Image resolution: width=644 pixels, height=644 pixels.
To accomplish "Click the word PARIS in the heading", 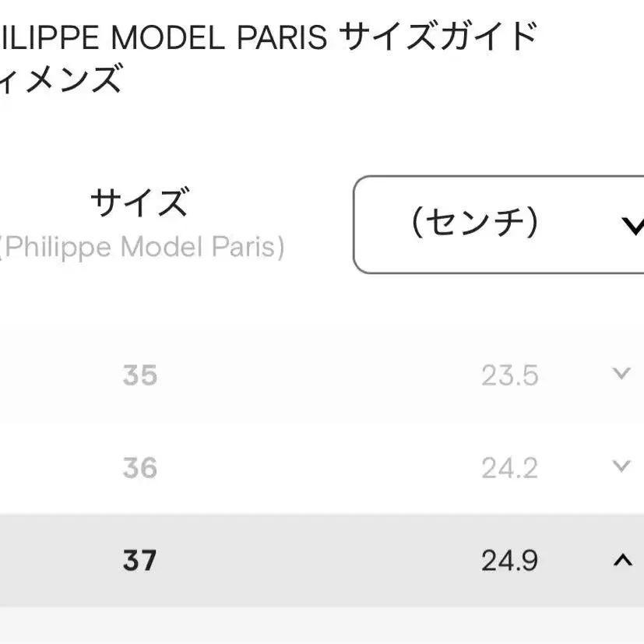I will coord(282,37).
